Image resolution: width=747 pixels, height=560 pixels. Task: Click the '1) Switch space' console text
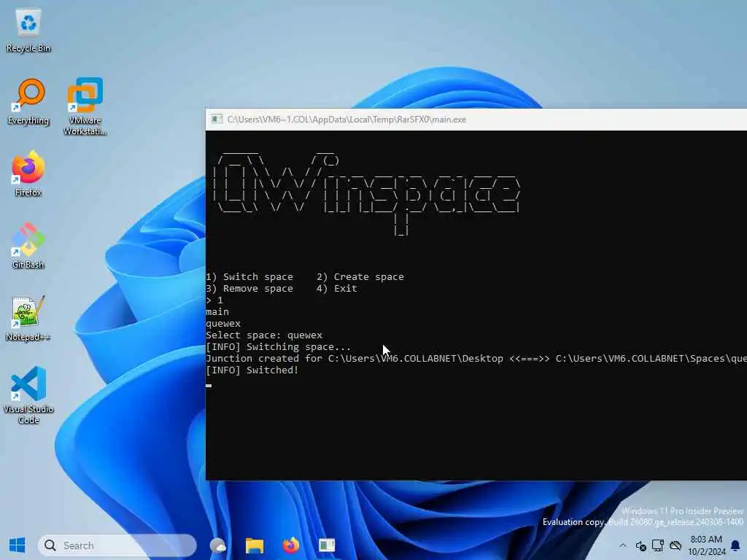pyautogui.click(x=249, y=276)
